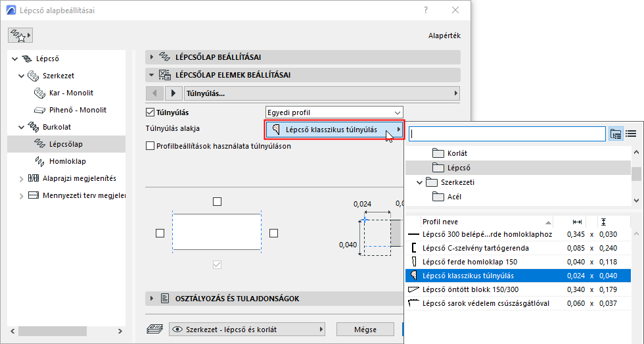Click the Homloklap riser icon
Viewport: 644px width, 344px height.
(40, 162)
